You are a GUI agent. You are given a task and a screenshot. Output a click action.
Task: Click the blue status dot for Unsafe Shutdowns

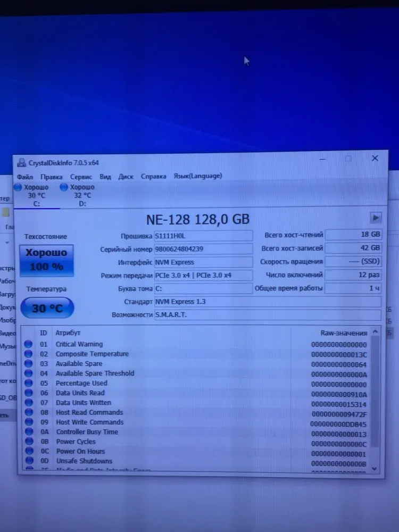click(x=29, y=460)
